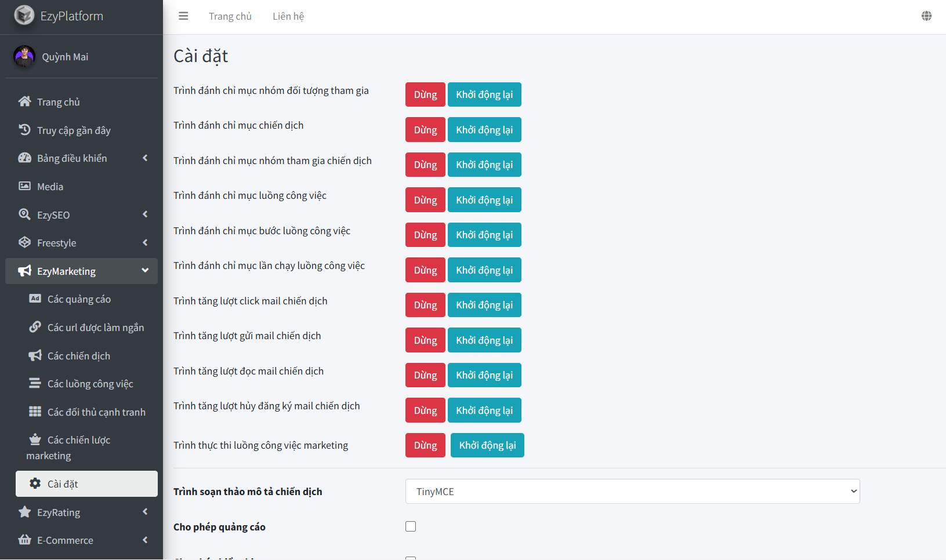Click the E-Commerce basket icon

tap(24, 540)
